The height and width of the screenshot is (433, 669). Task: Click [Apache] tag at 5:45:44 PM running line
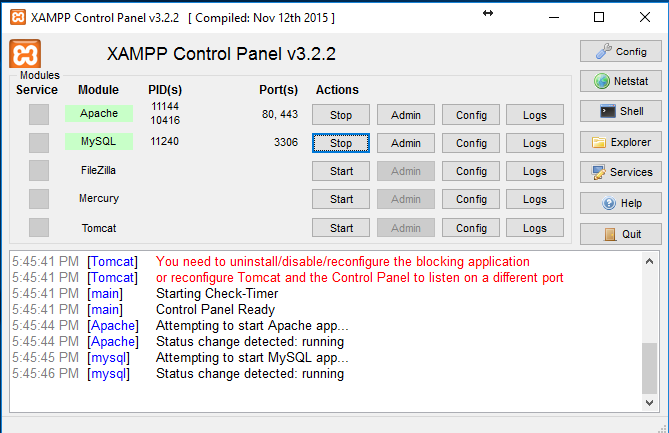pyautogui.click(x=113, y=342)
